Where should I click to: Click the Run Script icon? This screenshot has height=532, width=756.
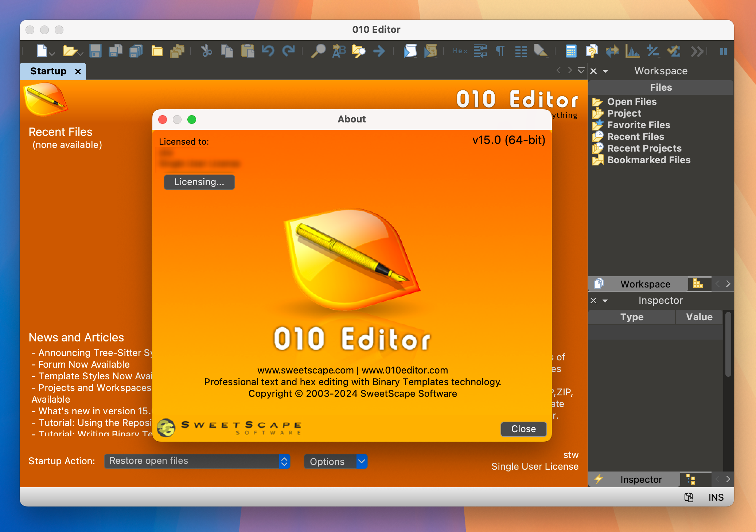tap(410, 51)
